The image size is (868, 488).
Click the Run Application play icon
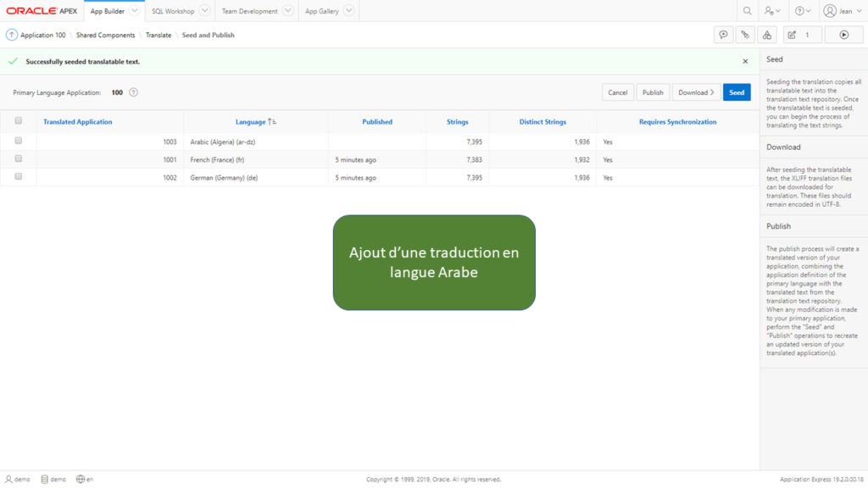pyautogui.click(x=843, y=35)
